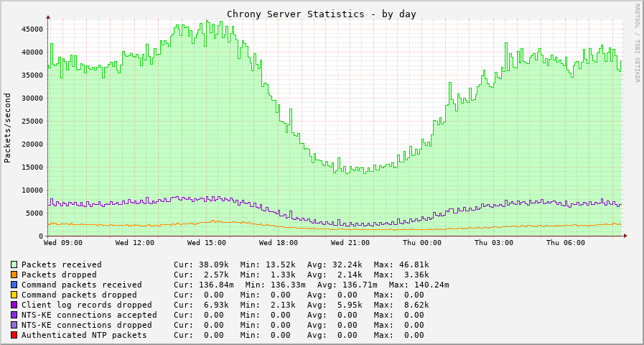
Task: Click the 'Thu 03:00' x-axis label
Action: [x=494, y=243]
